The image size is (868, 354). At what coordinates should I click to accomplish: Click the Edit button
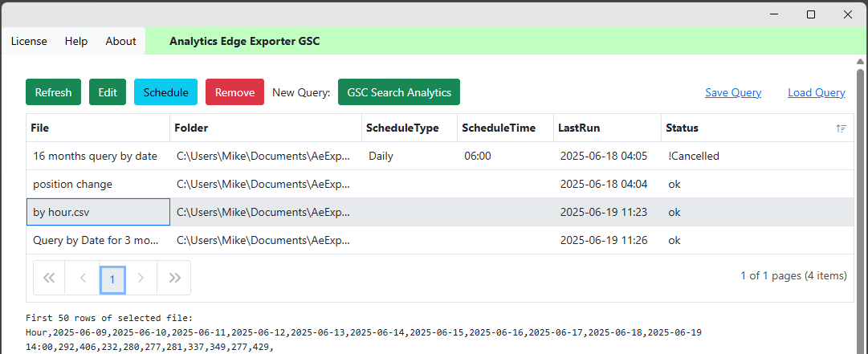point(108,92)
